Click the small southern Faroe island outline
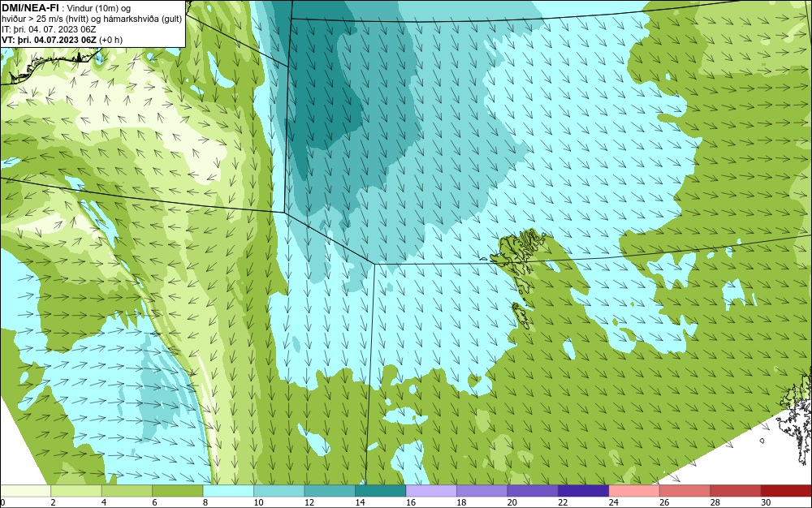 (521, 316)
